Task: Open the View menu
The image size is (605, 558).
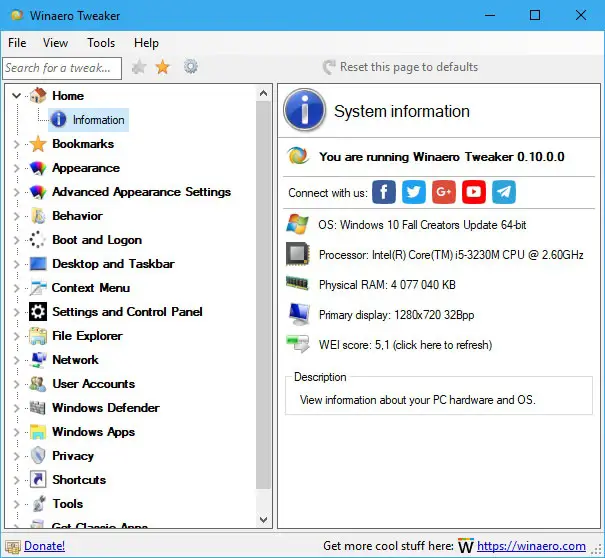Action: tap(55, 42)
